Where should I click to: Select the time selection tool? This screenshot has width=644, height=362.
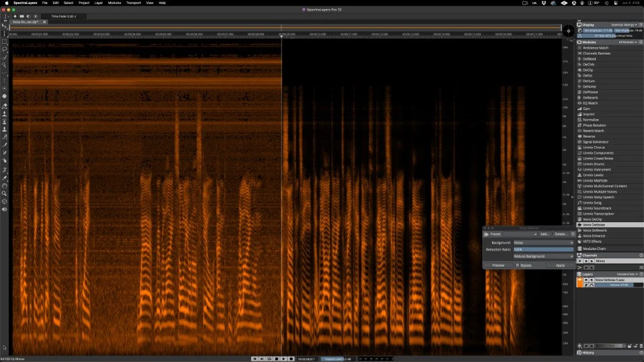coord(5,33)
